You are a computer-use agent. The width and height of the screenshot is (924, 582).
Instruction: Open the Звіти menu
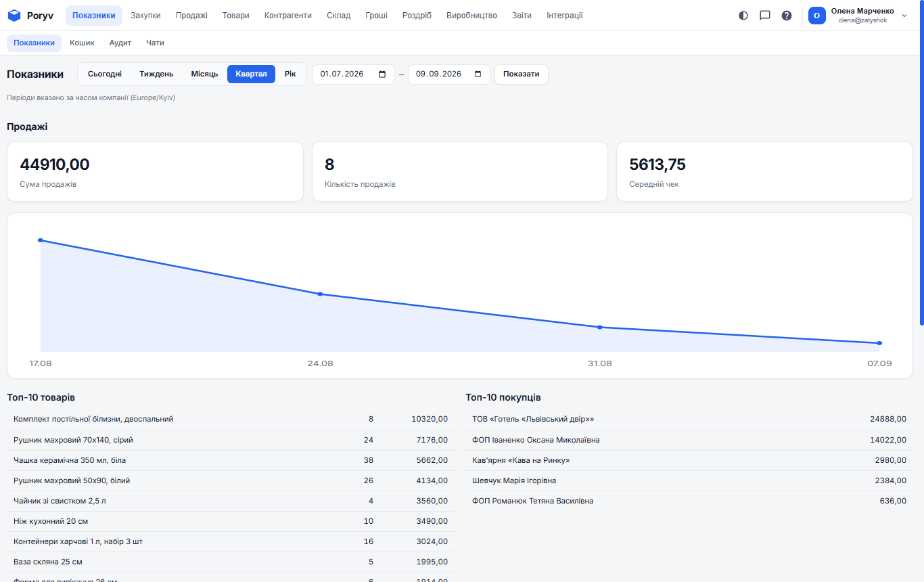(522, 16)
